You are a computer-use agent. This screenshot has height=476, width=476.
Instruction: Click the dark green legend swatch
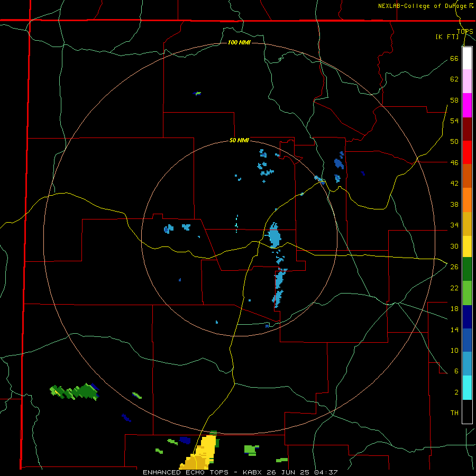pyautogui.click(x=467, y=269)
